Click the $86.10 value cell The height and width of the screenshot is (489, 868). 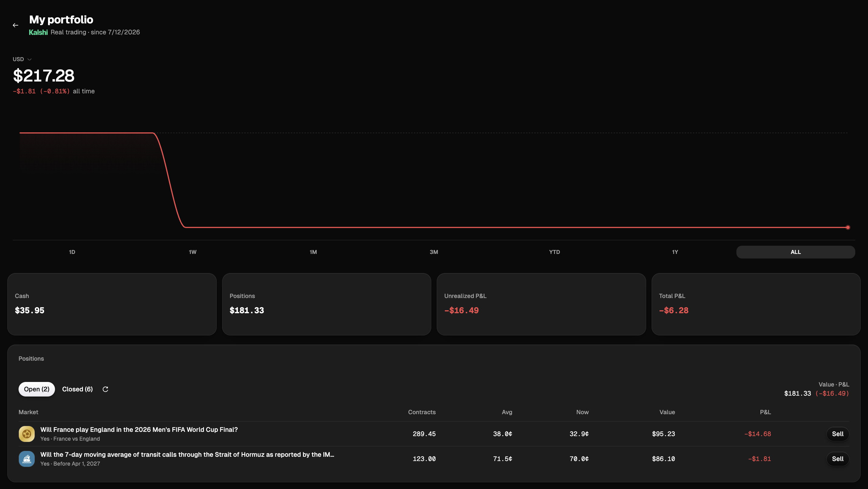[663, 459]
